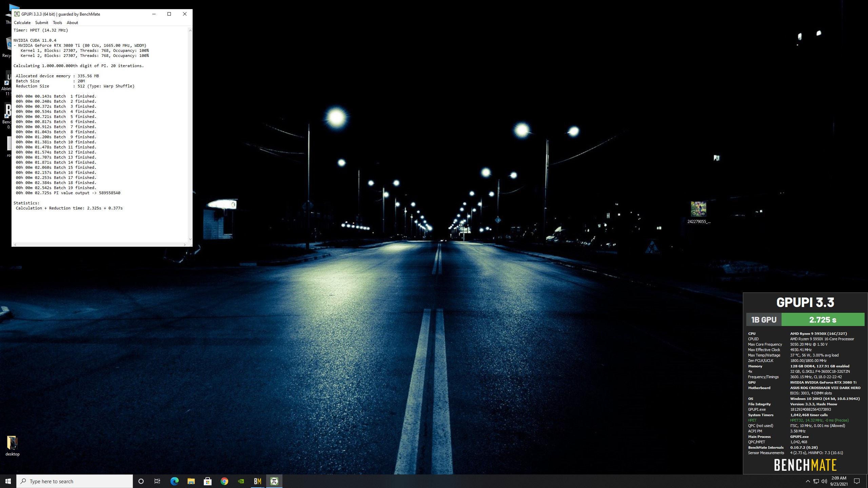Click the Type here to search box

tap(75, 481)
